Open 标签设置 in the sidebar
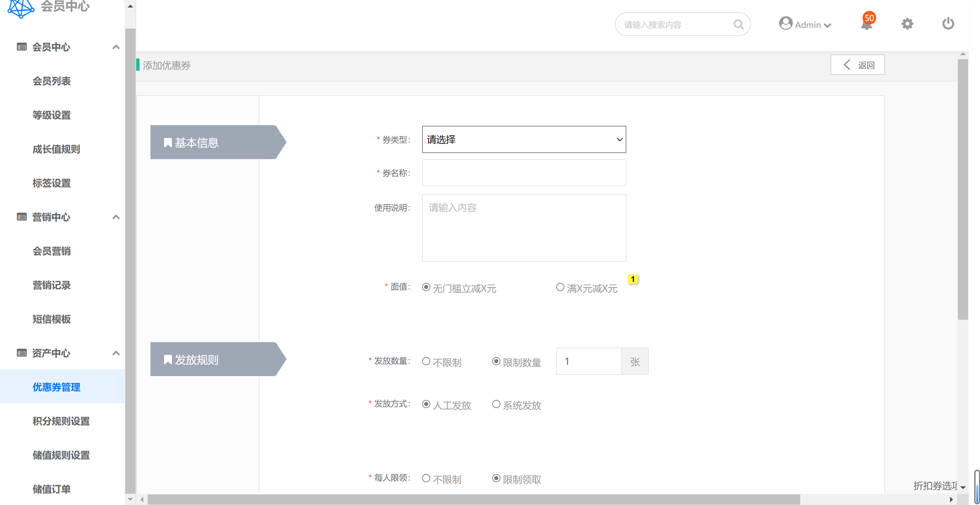980x505 pixels. point(51,183)
